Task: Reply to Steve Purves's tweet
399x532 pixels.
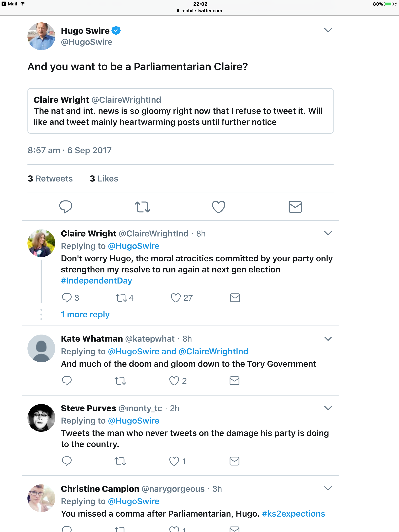Action: [67, 461]
